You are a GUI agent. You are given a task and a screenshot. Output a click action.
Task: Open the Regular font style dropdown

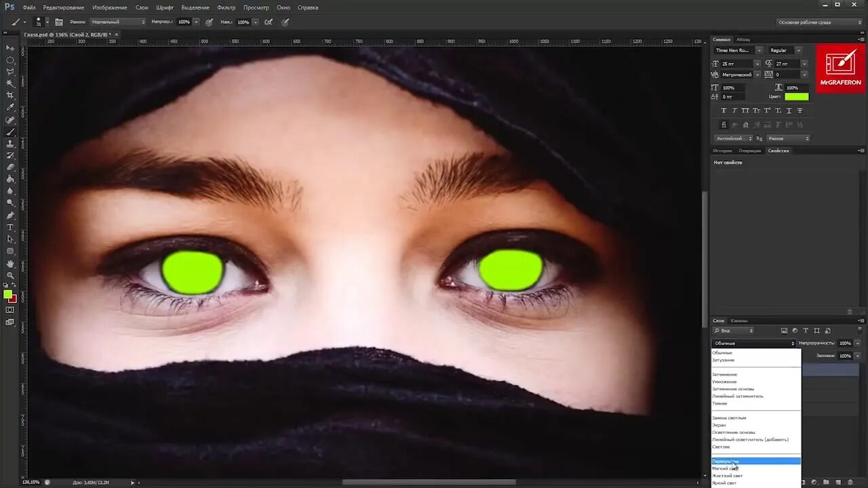pyautogui.click(x=798, y=50)
